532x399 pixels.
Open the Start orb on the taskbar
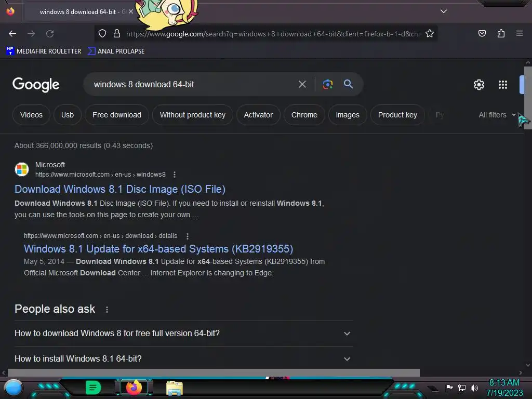14,388
